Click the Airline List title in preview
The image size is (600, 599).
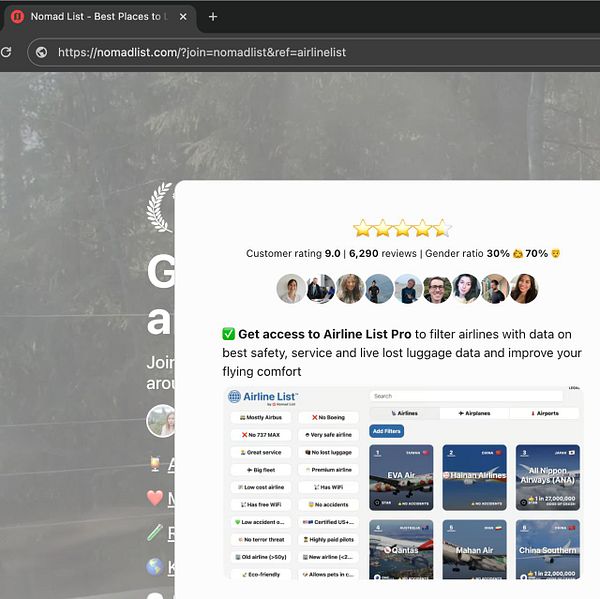pos(271,397)
